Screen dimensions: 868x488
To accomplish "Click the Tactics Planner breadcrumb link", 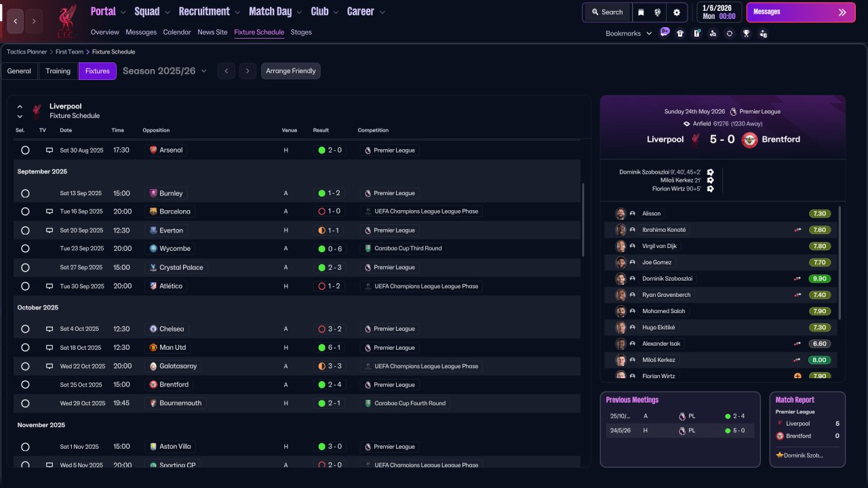I will tap(27, 52).
